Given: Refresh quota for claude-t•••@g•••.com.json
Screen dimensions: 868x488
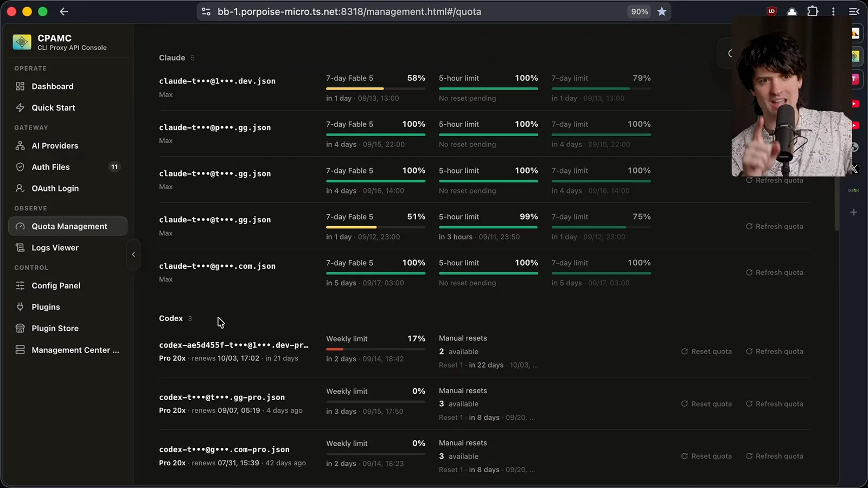Looking at the screenshot, I should point(775,273).
